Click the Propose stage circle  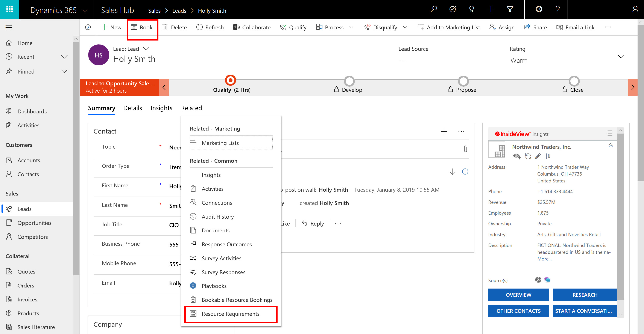pos(463,81)
